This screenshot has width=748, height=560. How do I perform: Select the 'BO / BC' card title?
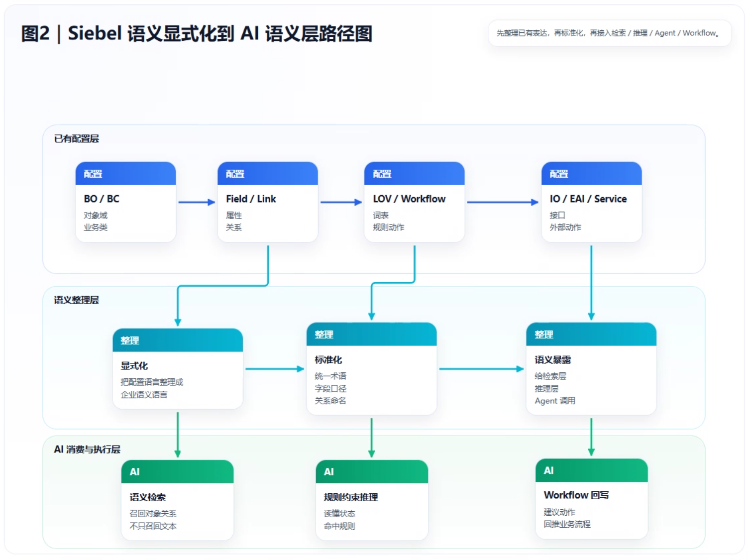(102, 199)
